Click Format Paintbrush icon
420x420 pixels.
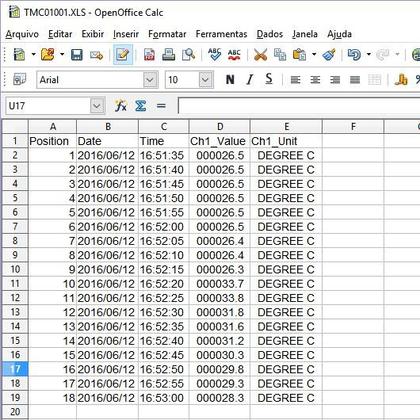point(329,55)
